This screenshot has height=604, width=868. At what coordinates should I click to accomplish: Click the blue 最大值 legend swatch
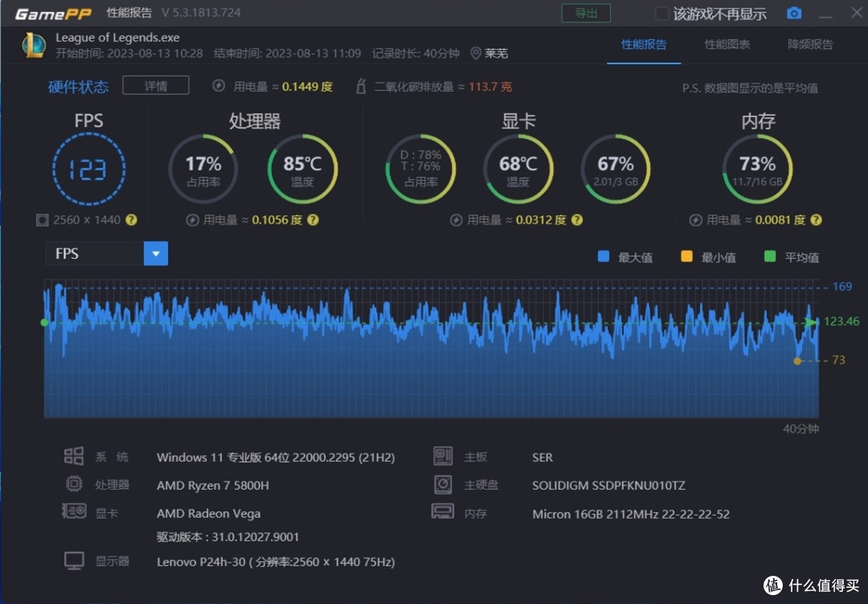tap(604, 256)
